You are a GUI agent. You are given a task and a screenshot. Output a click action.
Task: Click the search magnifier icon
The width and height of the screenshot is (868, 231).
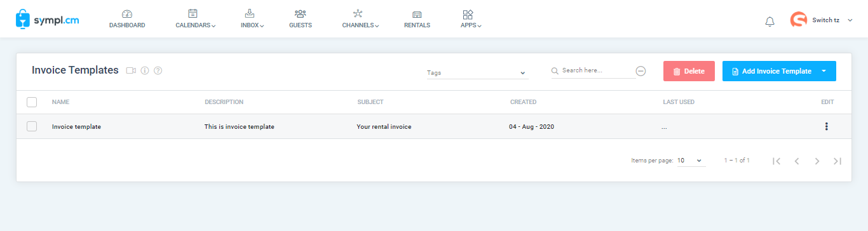(x=555, y=71)
